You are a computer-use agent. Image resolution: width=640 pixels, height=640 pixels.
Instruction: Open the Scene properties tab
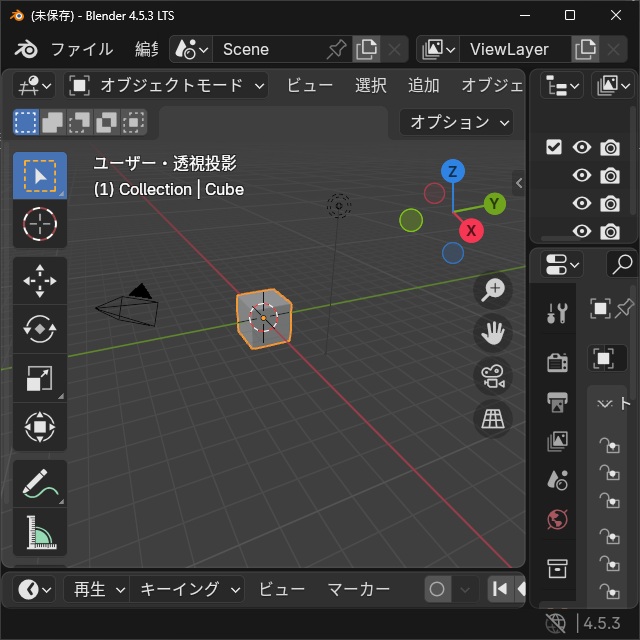tap(557, 480)
